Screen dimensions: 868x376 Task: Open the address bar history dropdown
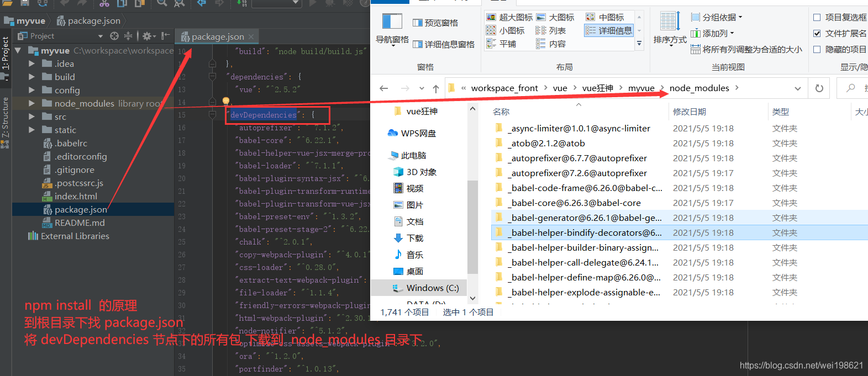pyautogui.click(x=797, y=88)
